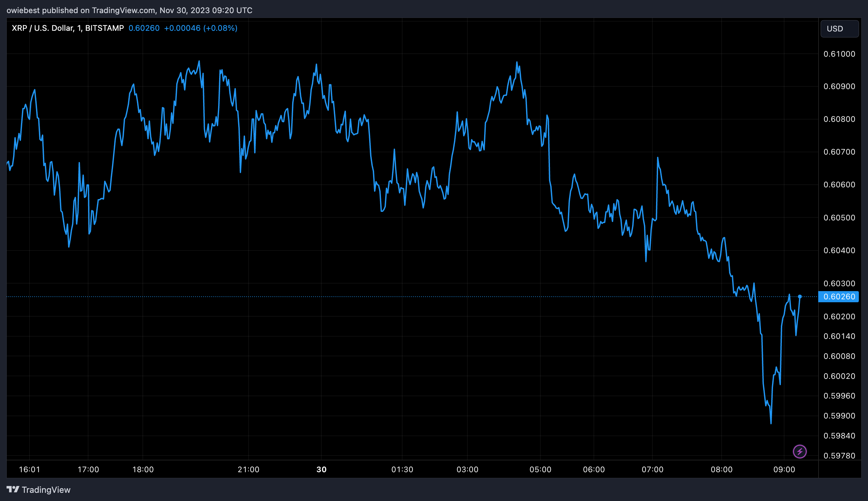The width and height of the screenshot is (868, 501).
Task: Click the bold 30 date label
Action: point(321,469)
